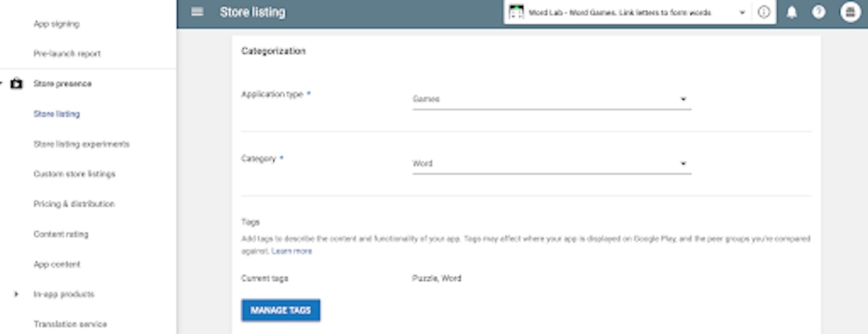Screen dimensions: 868x334
Task: Click the Puzzle, Word current tags text
Action: pyautogui.click(x=437, y=278)
